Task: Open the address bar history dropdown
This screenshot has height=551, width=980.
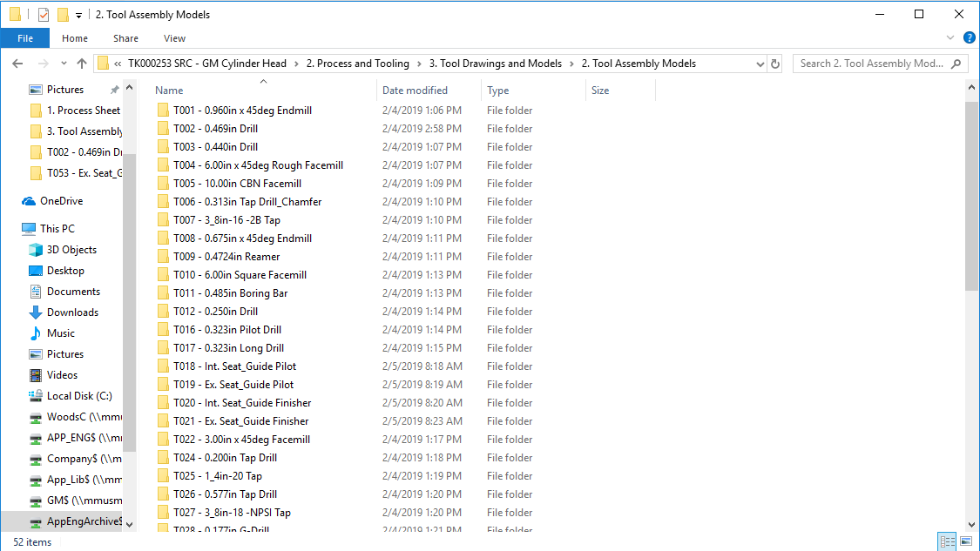Action: [759, 64]
